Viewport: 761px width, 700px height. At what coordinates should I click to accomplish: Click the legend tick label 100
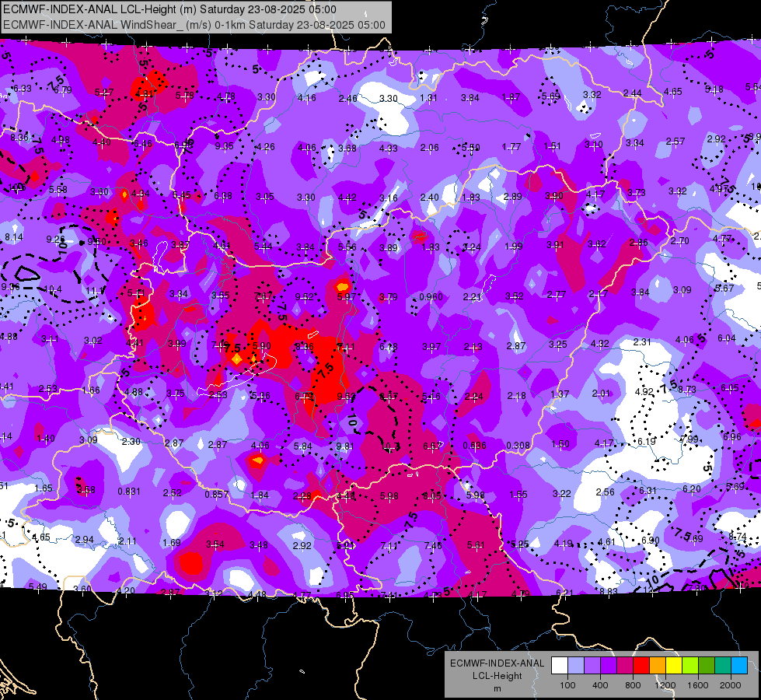567,685
